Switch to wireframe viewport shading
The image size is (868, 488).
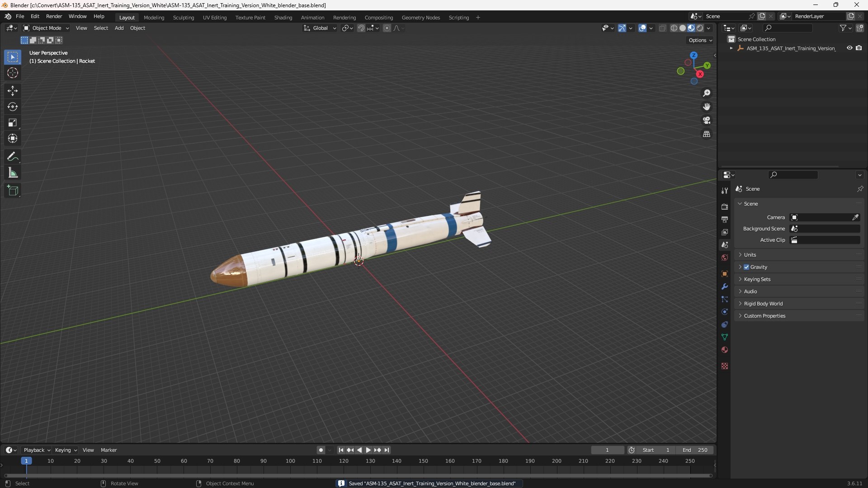674,28
